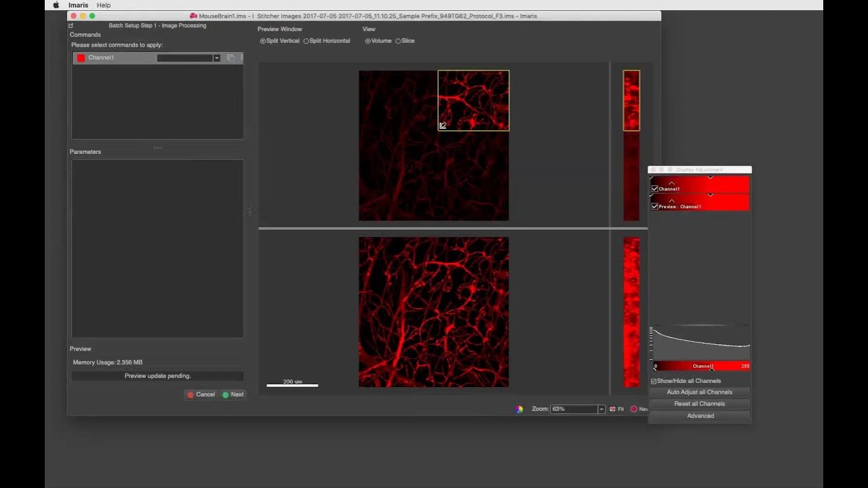Click the Memory Usage: 2.356 MB text
Screen dimensions: 868x488
pos(108,363)
